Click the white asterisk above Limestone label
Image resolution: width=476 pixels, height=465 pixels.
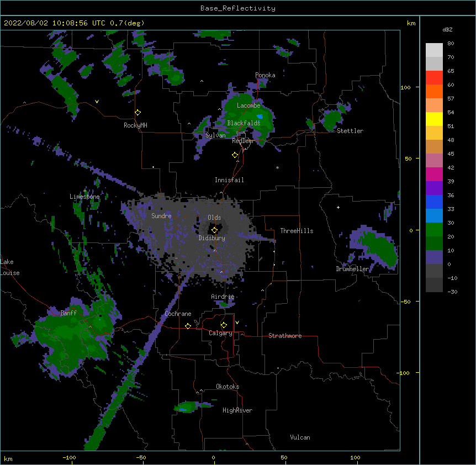85,191
